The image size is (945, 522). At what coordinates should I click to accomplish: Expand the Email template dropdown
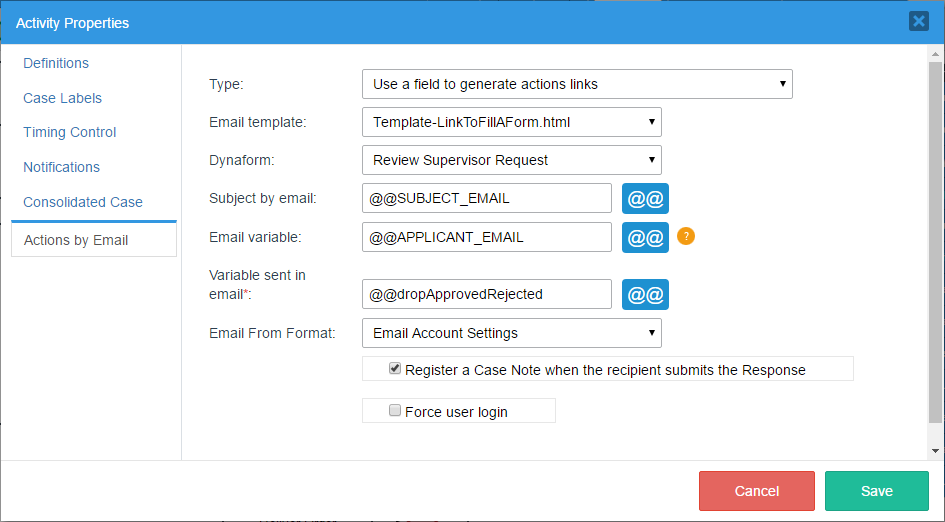coord(511,122)
